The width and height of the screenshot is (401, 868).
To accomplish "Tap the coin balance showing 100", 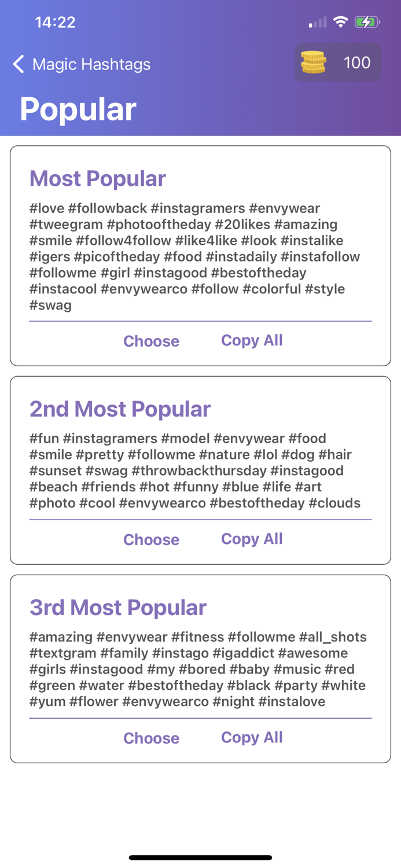I will tap(357, 62).
